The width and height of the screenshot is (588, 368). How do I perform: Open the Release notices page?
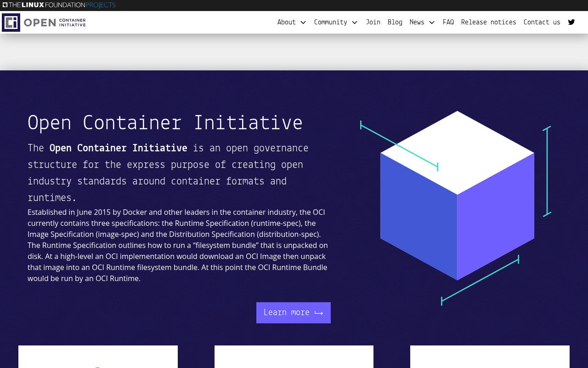coord(489,22)
